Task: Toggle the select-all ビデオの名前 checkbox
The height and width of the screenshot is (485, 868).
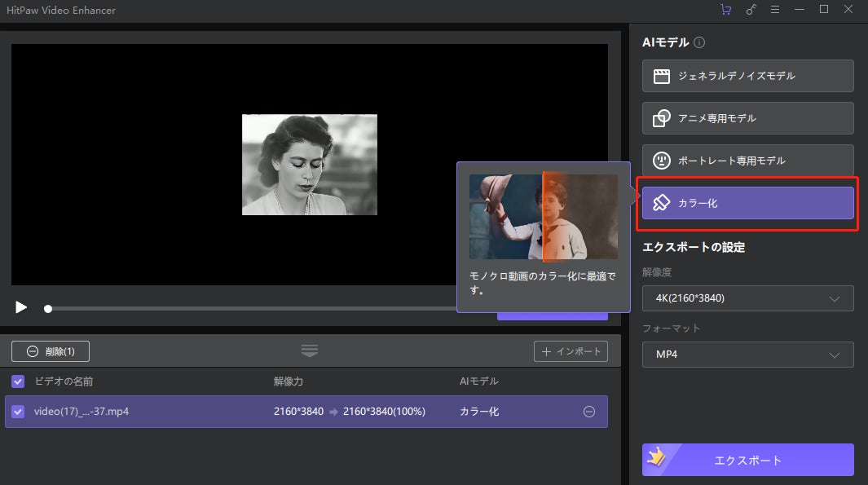Action: click(19, 381)
